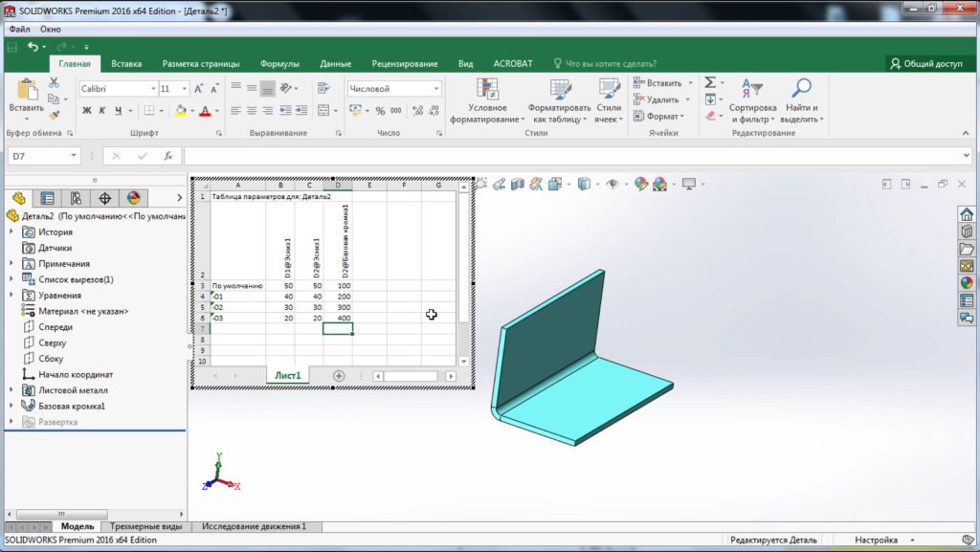Image resolution: width=980 pixels, height=552 pixels.
Task: Open Сортировка и фильтр menu
Action: (x=752, y=100)
